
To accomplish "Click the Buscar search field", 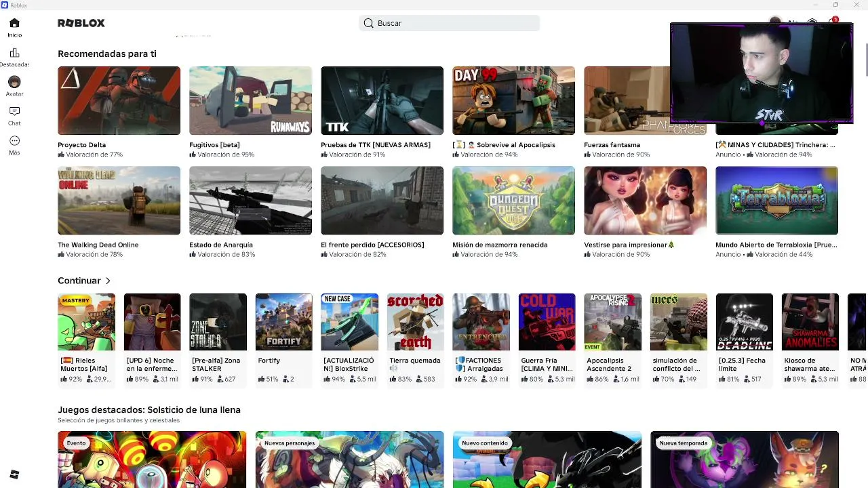I will 449,23.
